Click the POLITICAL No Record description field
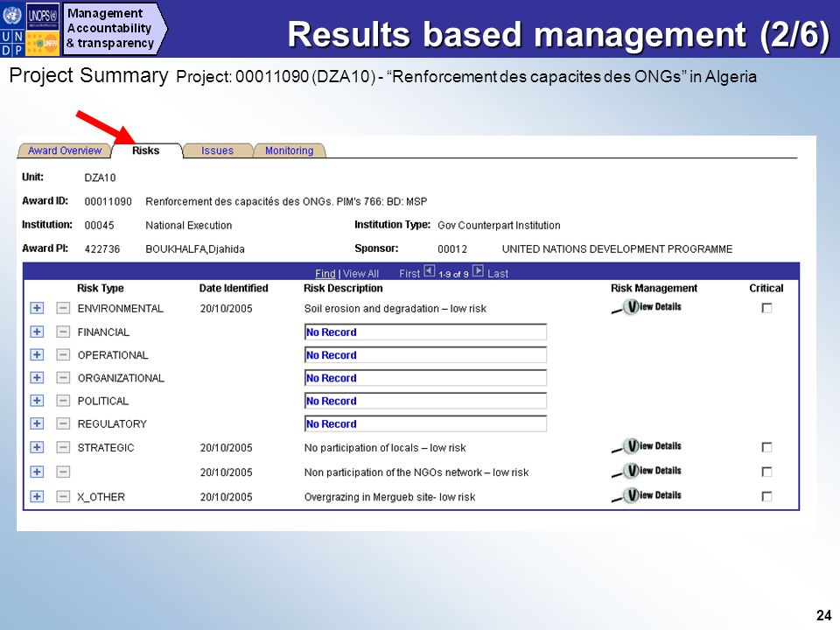The height and width of the screenshot is (630, 840). pyautogui.click(x=425, y=402)
